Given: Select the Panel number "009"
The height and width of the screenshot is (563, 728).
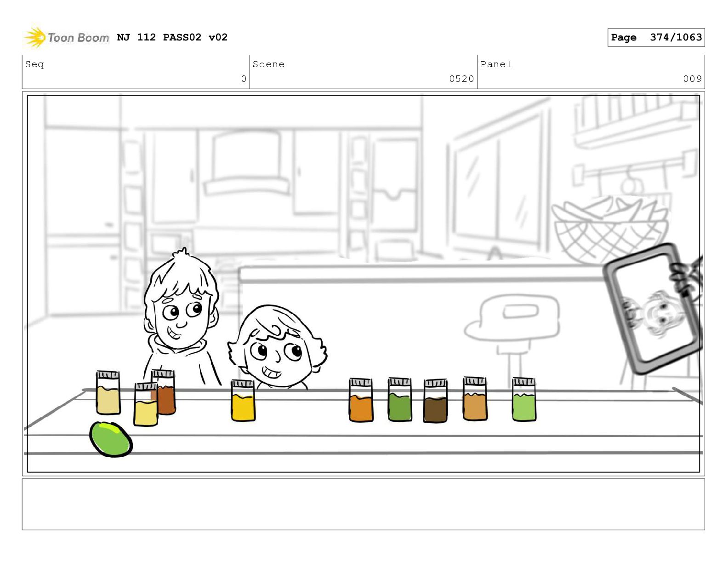Looking at the screenshot, I should tap(693, 79).
